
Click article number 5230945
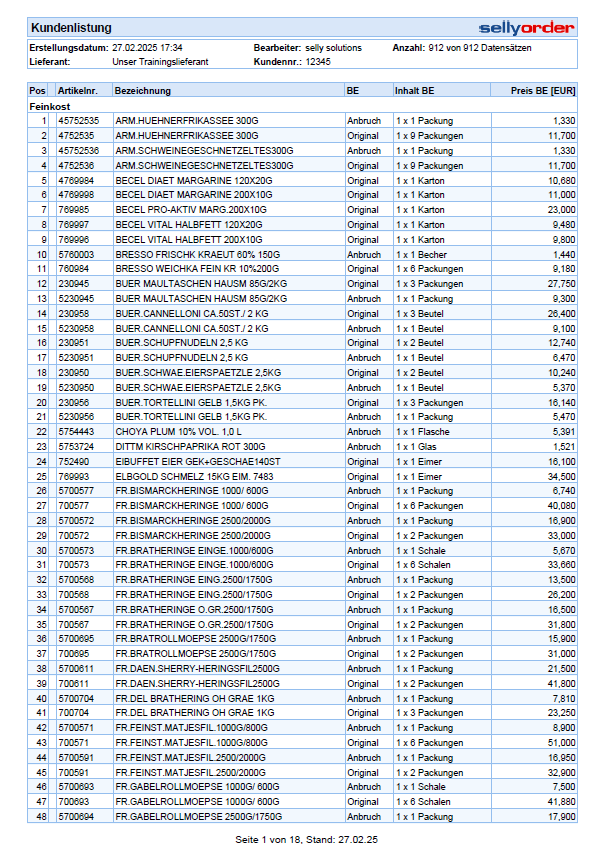76,299
